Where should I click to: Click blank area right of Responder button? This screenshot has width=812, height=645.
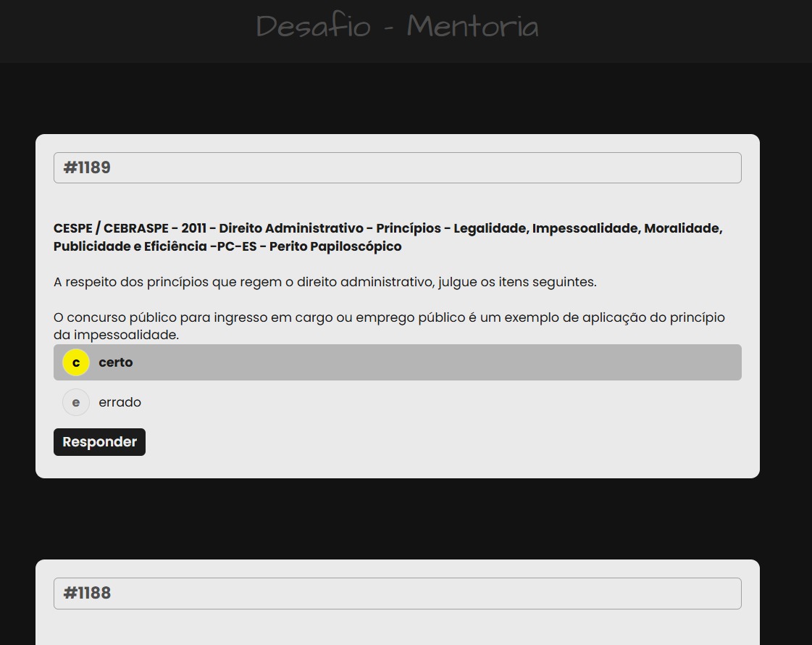435,442
